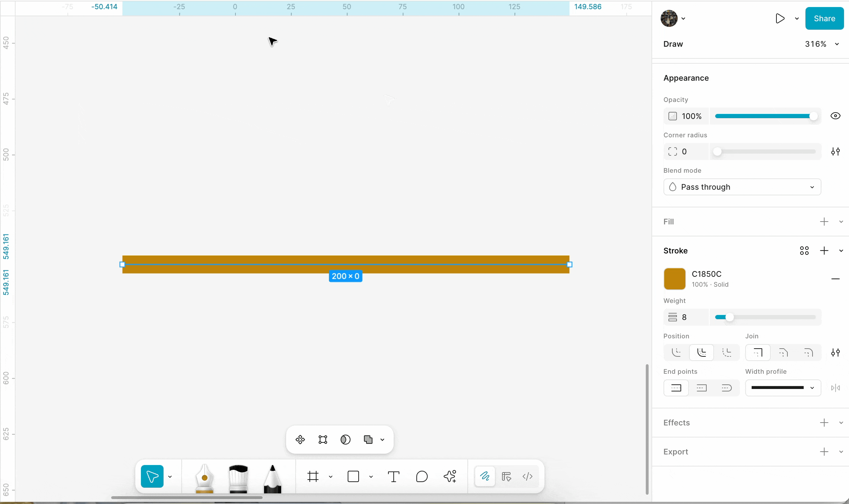This screenshot has height=504, width=849.
Task: Open stroke styles library icon
Action: pos(804,251)
